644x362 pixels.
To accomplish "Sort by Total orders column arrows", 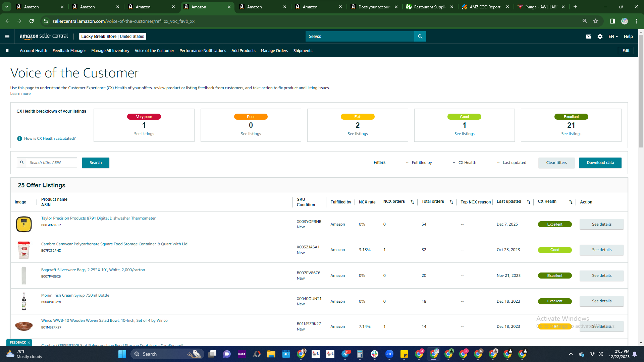I will (x=451, y=202).
